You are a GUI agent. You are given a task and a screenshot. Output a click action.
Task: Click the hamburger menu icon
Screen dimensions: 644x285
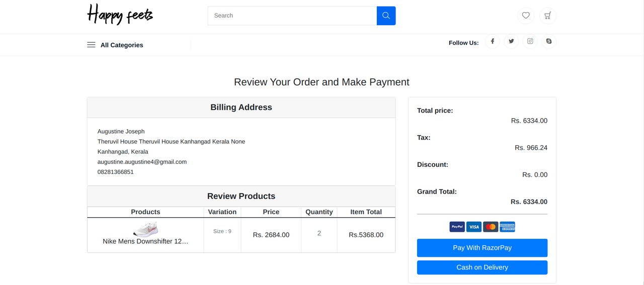91,45
